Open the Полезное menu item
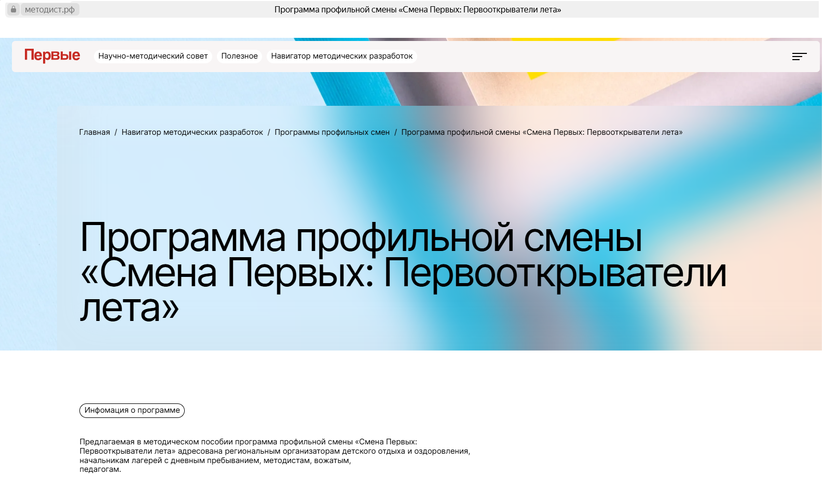 [x=239, y=56]
